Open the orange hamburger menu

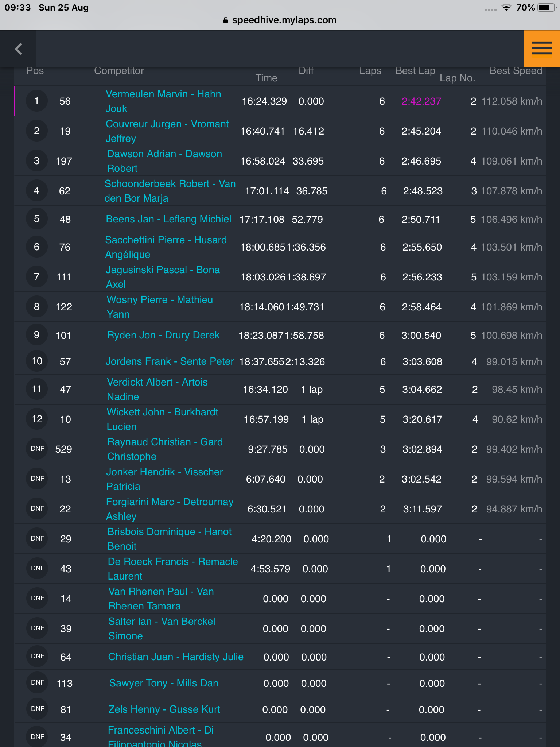tap(541, 49)
